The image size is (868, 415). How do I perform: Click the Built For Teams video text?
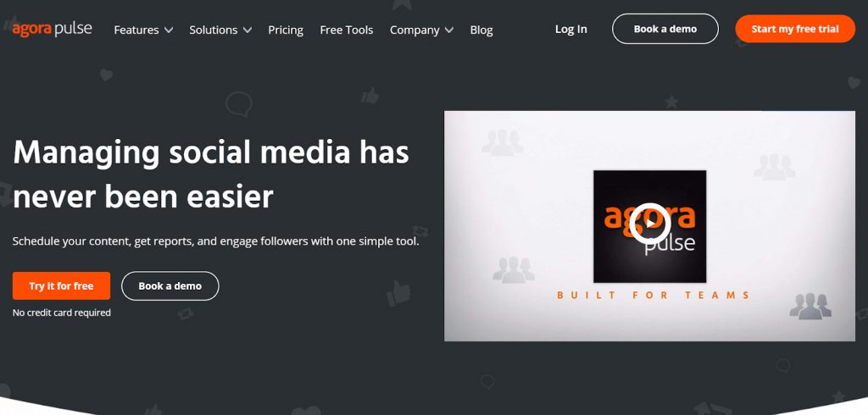[654, 295]
